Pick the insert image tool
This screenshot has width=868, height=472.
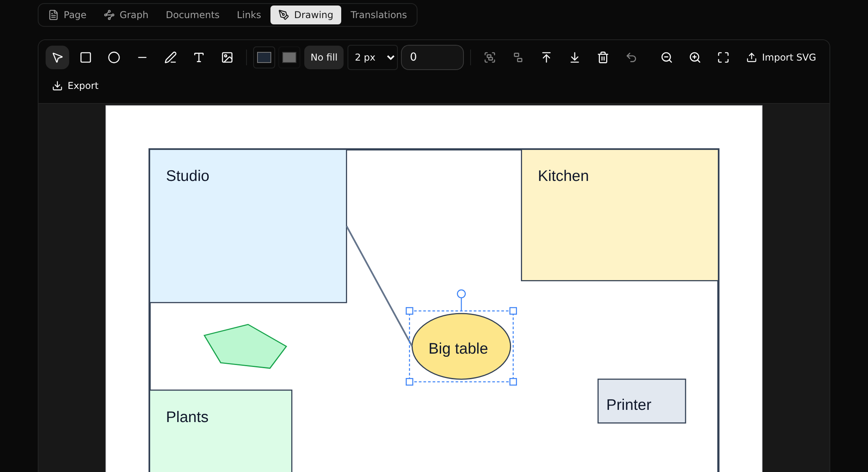(x=227, y=57)
